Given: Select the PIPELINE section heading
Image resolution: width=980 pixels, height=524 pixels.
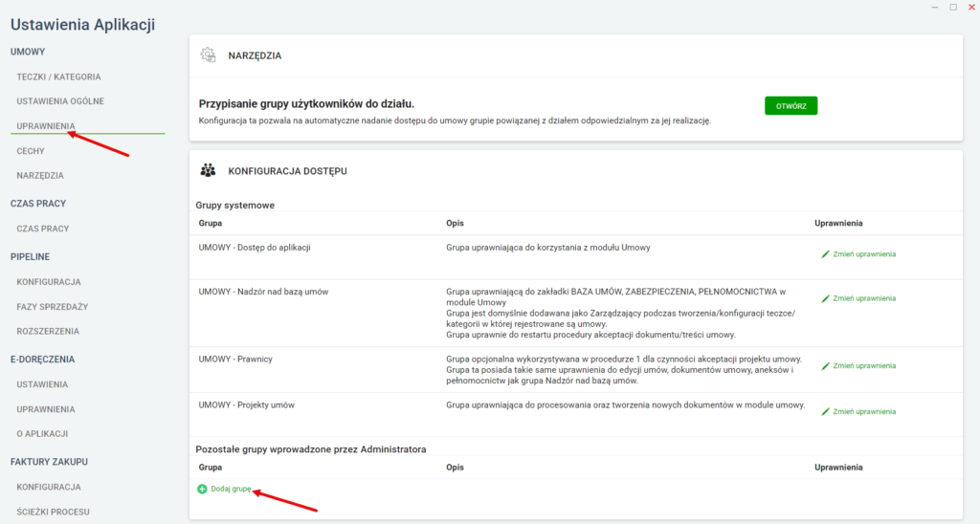Looking at the screenshot, I should [x=30, y=256].
